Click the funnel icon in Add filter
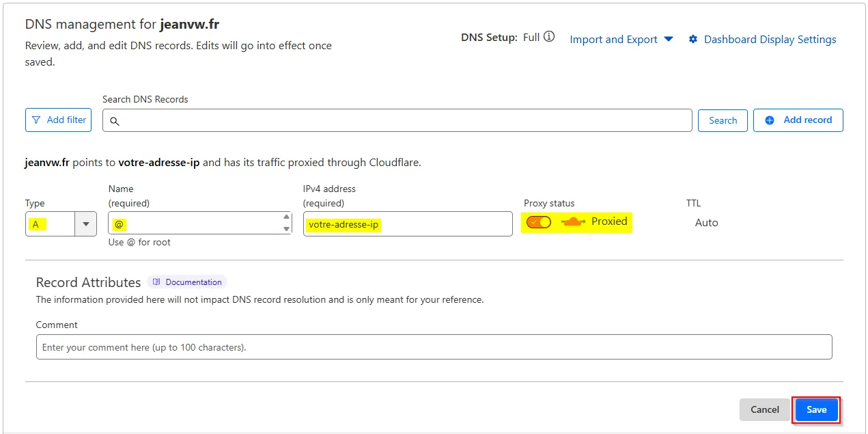The image size is (868, 434). [x=36, y=120]
